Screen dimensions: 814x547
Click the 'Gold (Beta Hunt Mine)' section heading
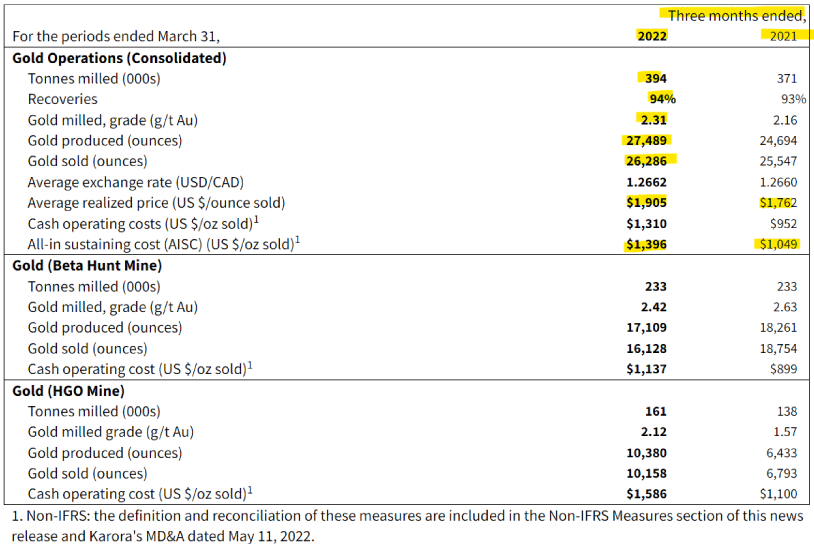click(x=87, y=265)
